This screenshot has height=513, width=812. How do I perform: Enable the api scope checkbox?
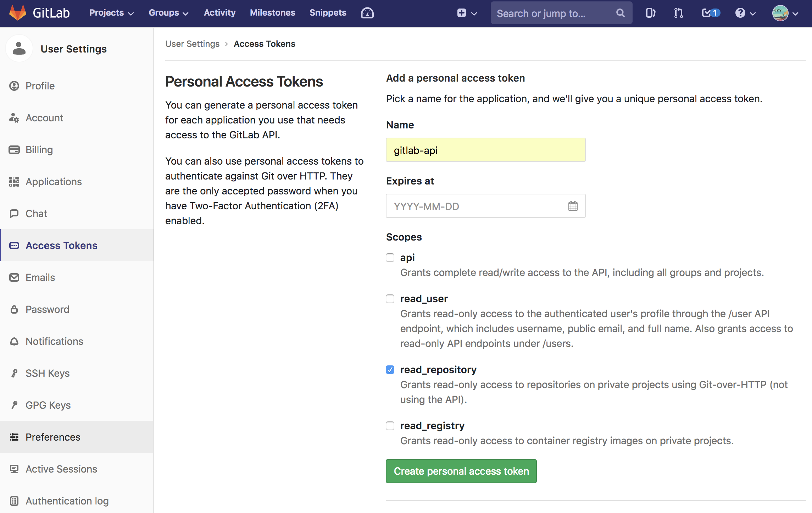tap(390, 256)
